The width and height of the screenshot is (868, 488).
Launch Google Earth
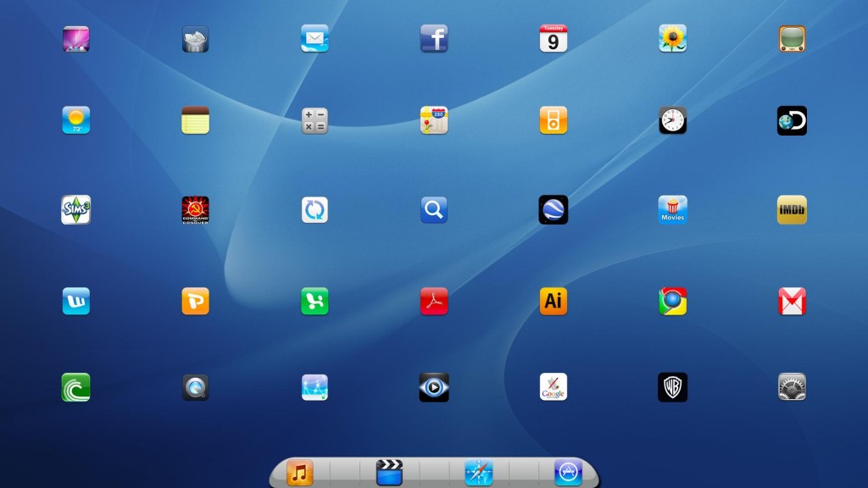pos(554,210)
